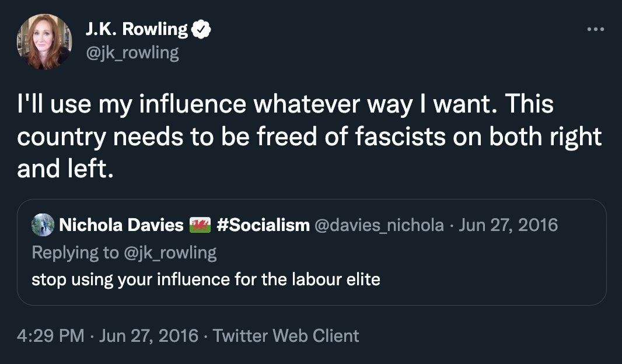
Task: Click Nichola Davies' small avatar
Action: tap(43, 225)
